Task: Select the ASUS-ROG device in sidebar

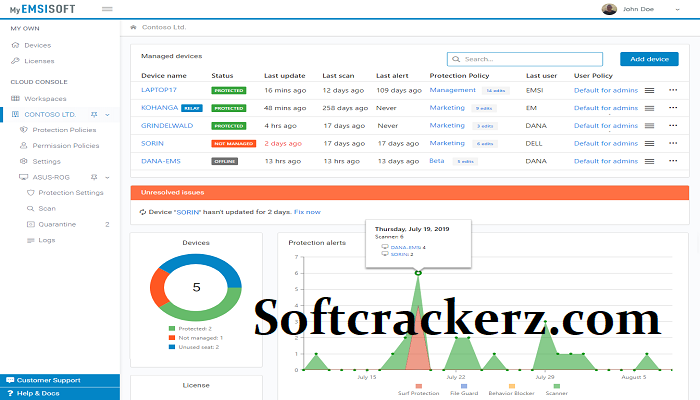Action: coord(51,177)
